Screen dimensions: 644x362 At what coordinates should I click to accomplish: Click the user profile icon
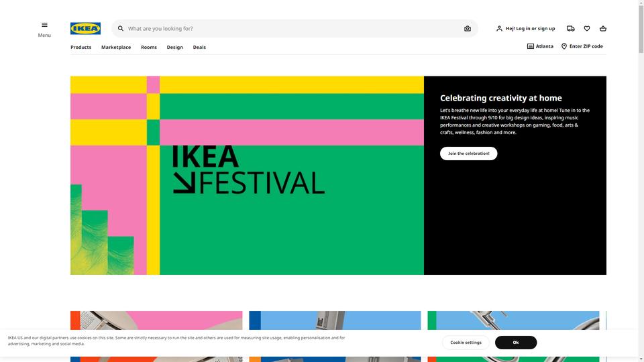click(x=499, y=29)
